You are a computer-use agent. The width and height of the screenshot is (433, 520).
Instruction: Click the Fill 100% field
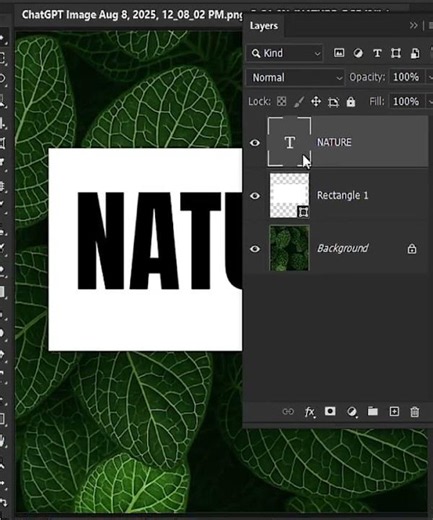[x=407, y=101]
